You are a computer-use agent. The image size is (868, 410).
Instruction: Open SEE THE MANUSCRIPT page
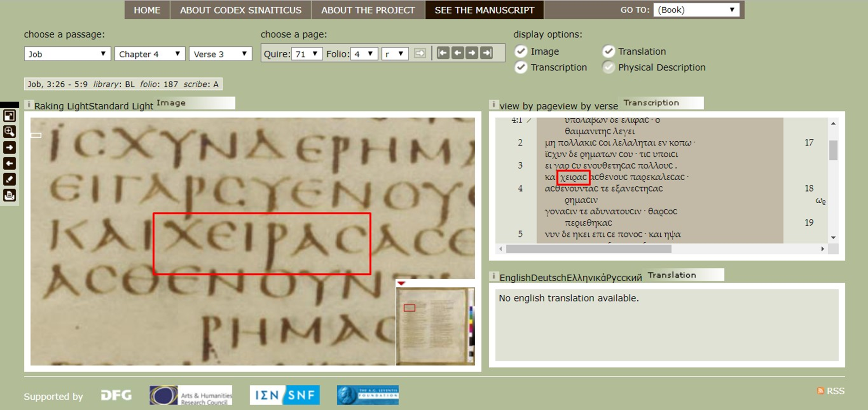484,10
